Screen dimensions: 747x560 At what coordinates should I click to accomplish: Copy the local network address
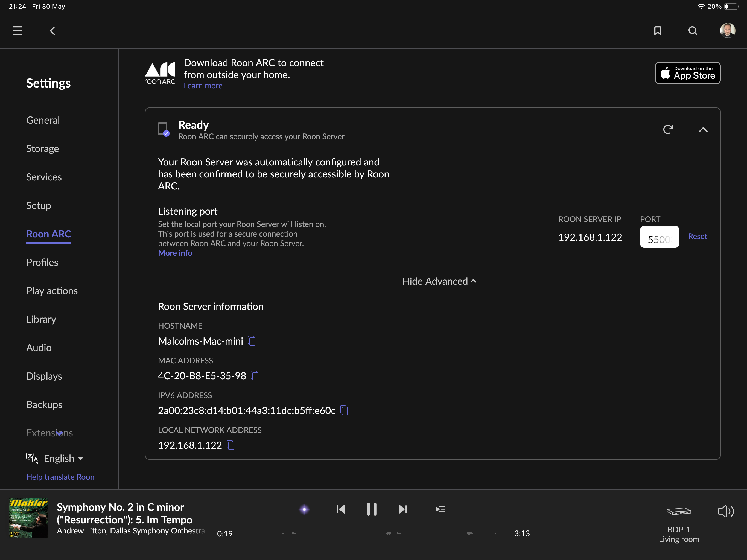[x=230, y=445]
